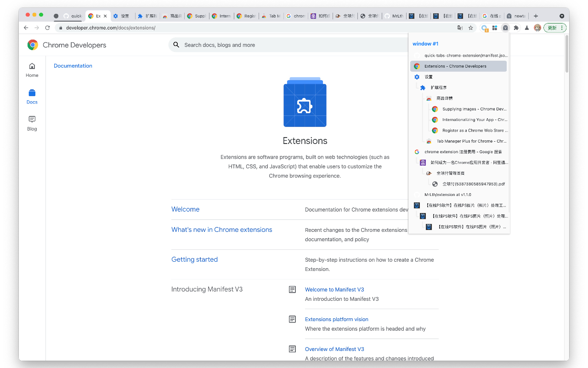Click the tab tree extension toolbar icon
This screenshot has width=588, height=368.
pos(505,28)
